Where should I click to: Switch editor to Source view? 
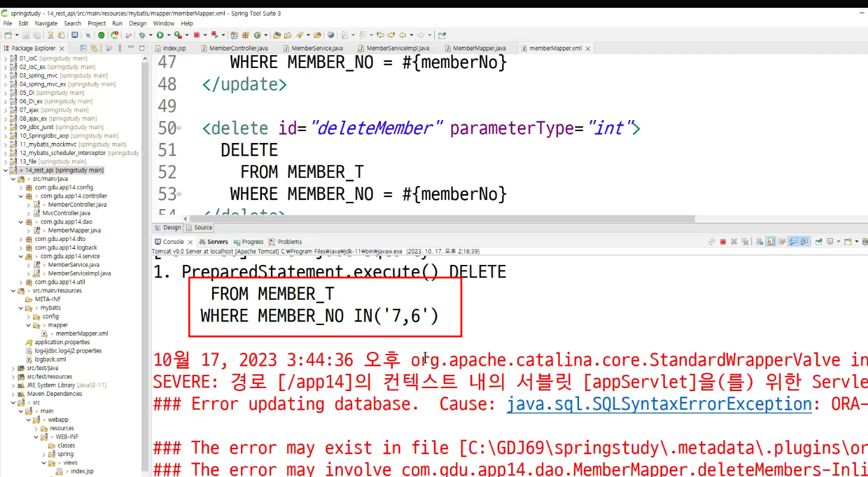(x=199, y=228)
